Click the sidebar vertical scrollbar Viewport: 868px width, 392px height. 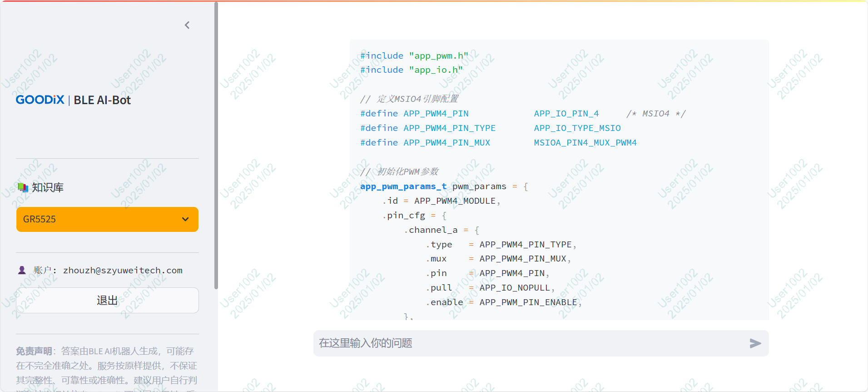coord(216,146)
